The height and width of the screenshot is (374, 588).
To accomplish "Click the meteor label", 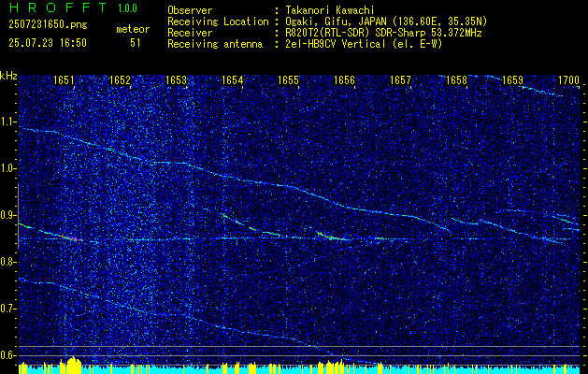I will [x=133, y=29].
